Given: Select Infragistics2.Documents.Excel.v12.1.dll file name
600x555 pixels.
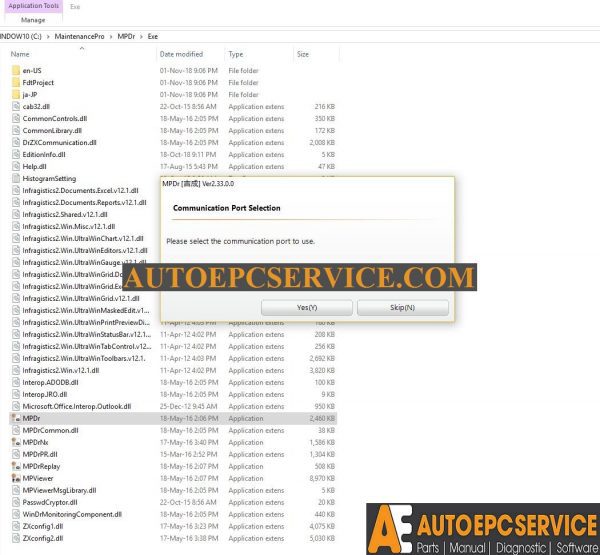Looking at the screenshot, I should (x=80, y=190).
